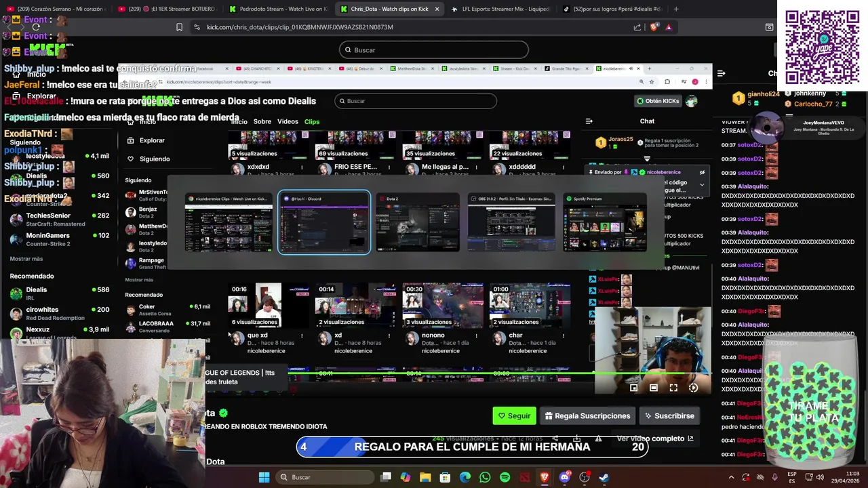868x488 pixels.
Task: Open Task View in the taskbar
Action: [386, 477]
